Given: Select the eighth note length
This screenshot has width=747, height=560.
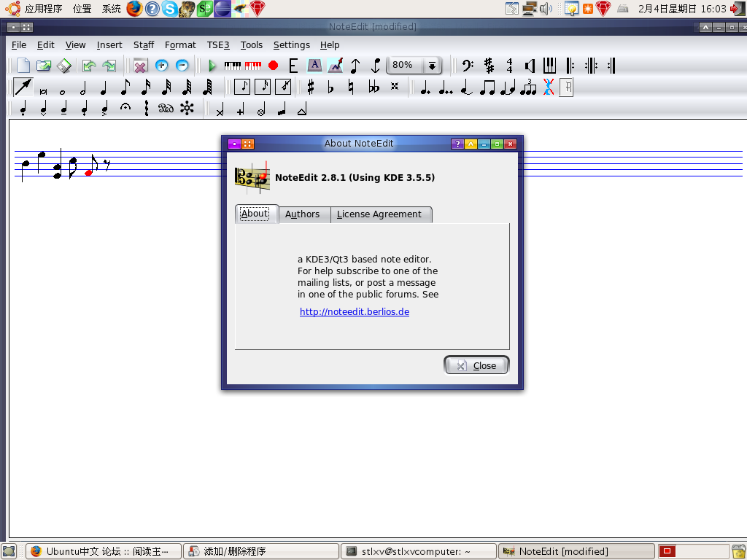Looking at the screenshot, I should (125, 87).
